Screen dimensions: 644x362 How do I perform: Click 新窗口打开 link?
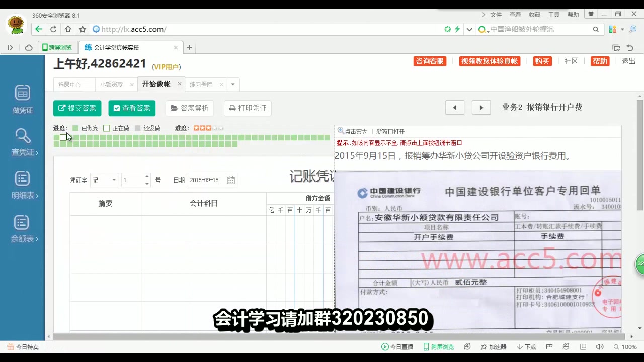point(390,131)
